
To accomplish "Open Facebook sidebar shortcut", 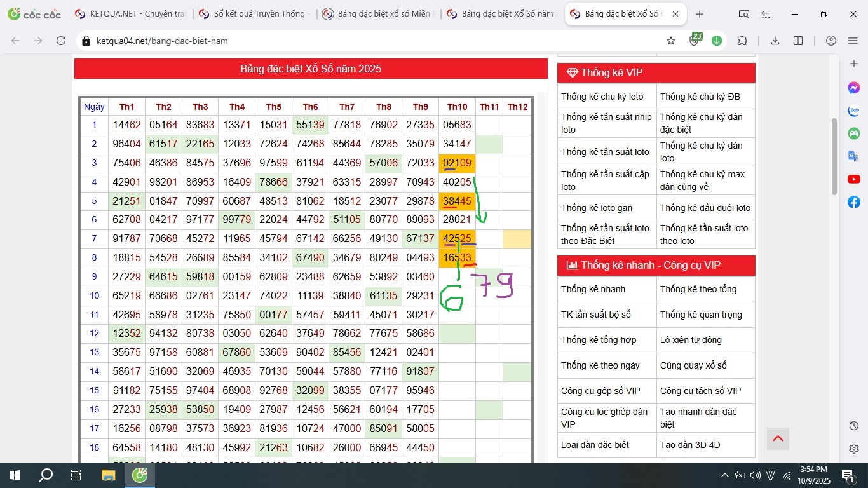I will (854, 202).
